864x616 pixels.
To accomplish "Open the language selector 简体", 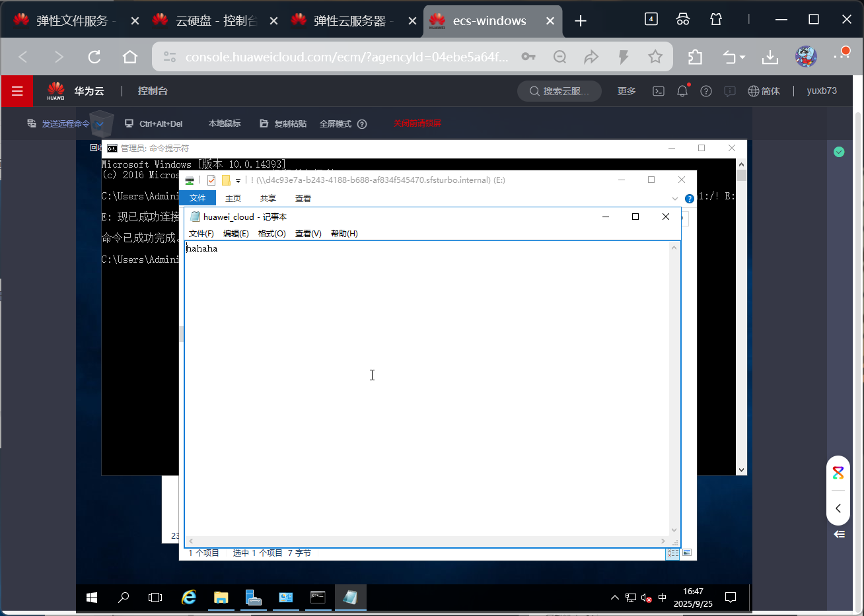I will [764, 91].
